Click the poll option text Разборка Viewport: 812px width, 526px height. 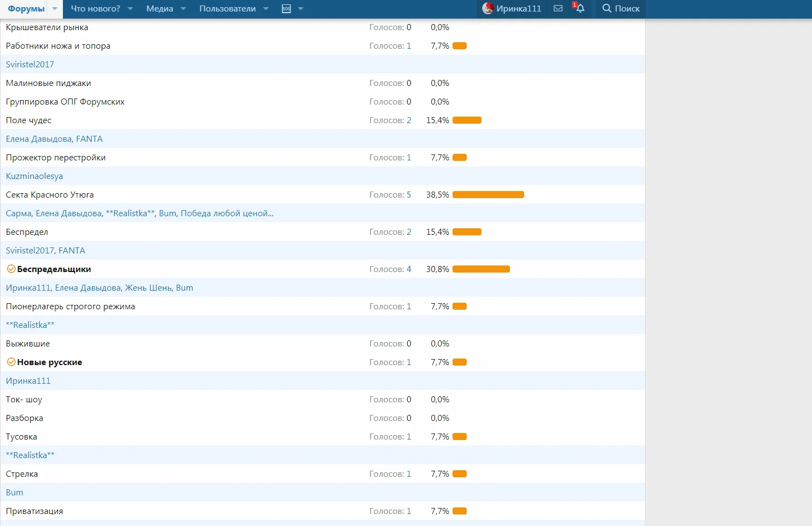[25, 418]
